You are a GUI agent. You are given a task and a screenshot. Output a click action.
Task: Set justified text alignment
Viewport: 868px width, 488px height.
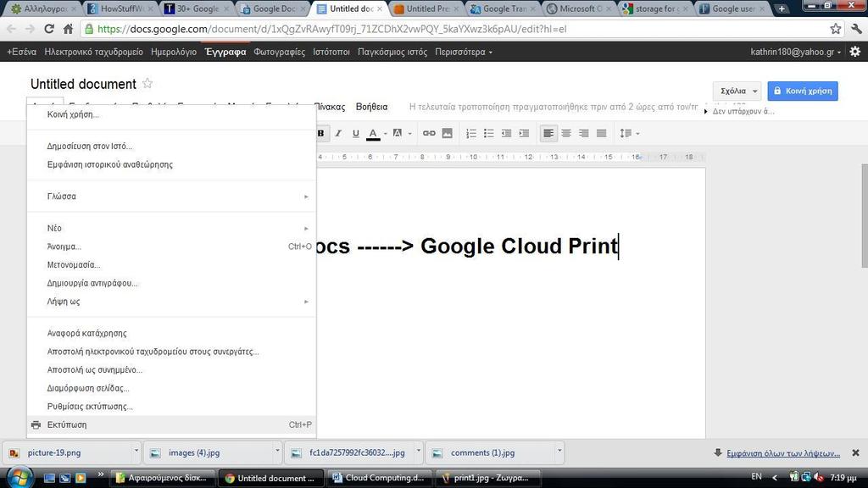(602, 133)
